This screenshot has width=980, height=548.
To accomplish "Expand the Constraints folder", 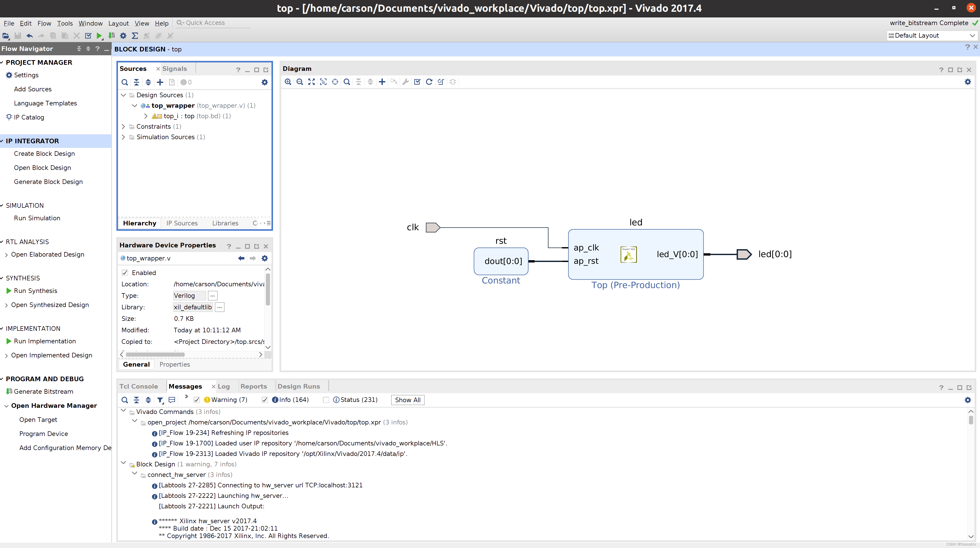I will (x=123, y=127).
